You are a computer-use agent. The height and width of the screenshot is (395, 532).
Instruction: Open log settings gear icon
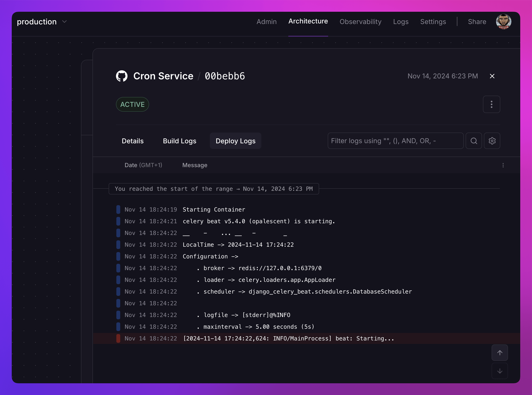coord(492,141)
